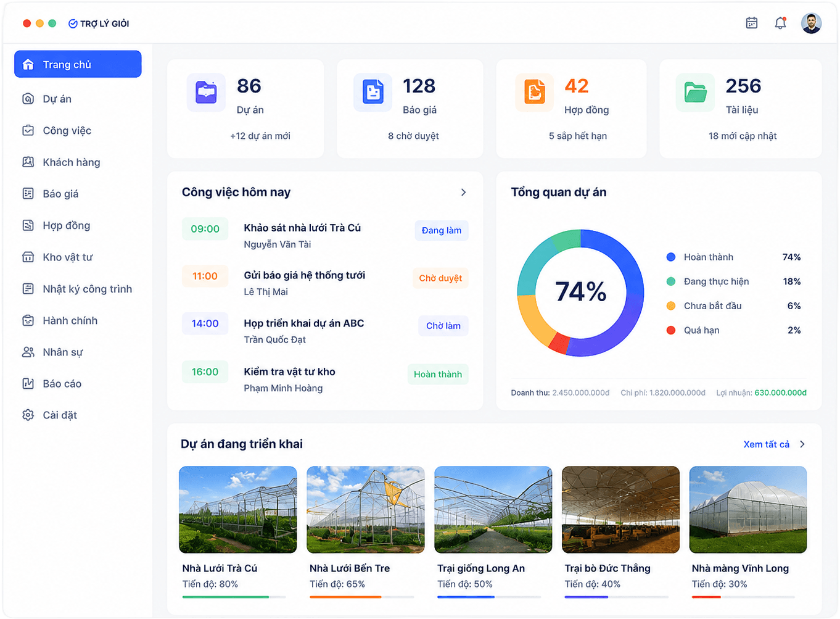
Task: Open the calendar icon in the header
Action: (x=751, y=23)
